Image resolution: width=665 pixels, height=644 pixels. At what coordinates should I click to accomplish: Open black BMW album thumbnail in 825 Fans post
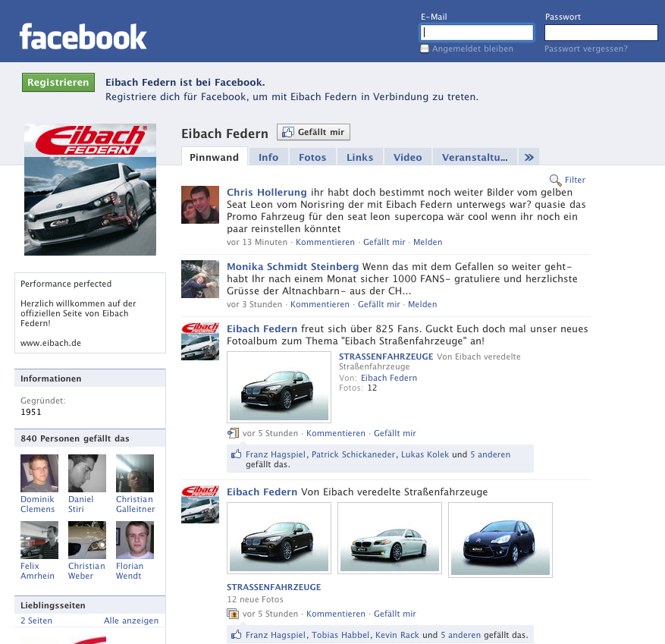(x=279, y=387)
